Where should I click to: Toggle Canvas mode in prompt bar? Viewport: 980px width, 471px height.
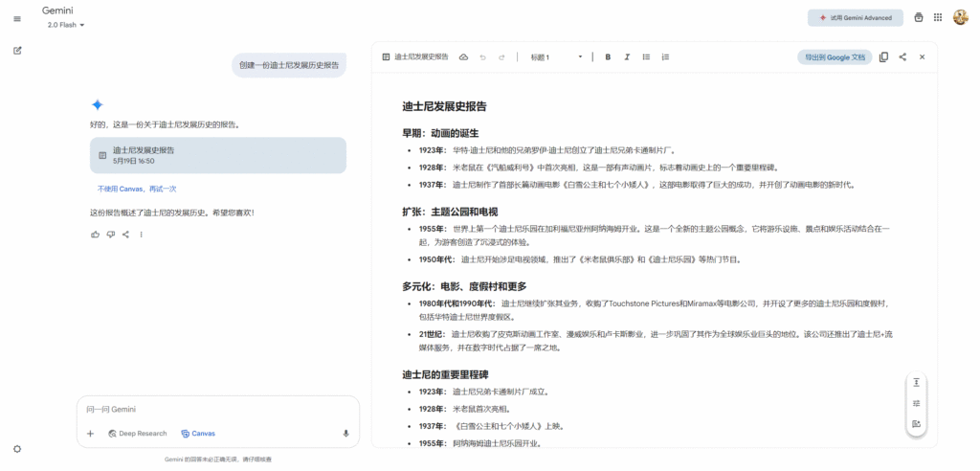pos(198,434)
